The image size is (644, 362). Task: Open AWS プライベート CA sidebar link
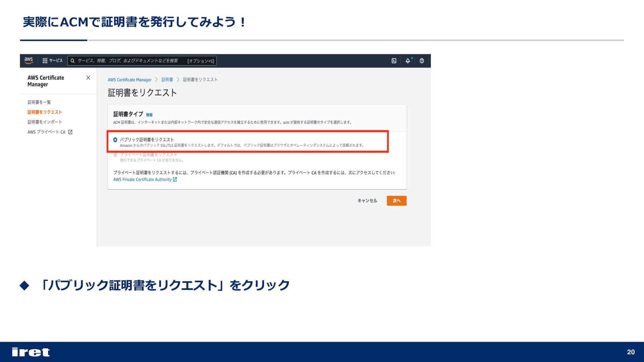(x=46, y=132)
